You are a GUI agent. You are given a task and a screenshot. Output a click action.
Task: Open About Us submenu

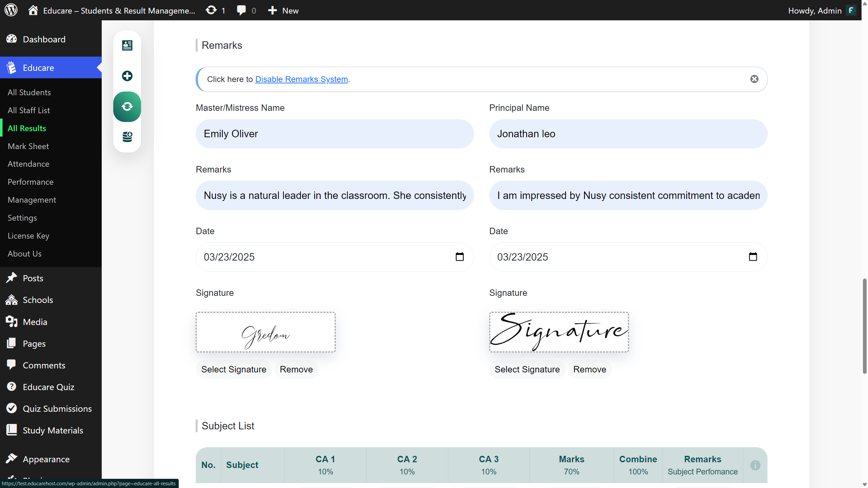24,253
